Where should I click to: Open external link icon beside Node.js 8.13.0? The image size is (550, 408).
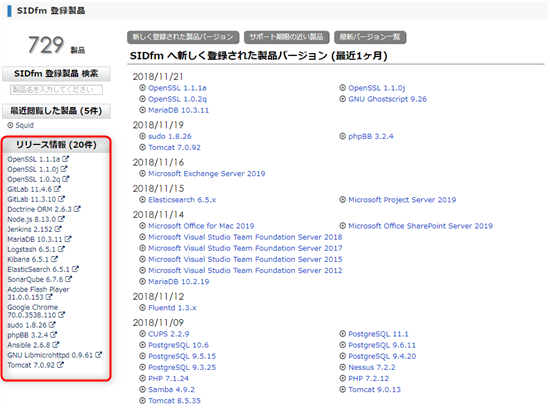[61, 219]
